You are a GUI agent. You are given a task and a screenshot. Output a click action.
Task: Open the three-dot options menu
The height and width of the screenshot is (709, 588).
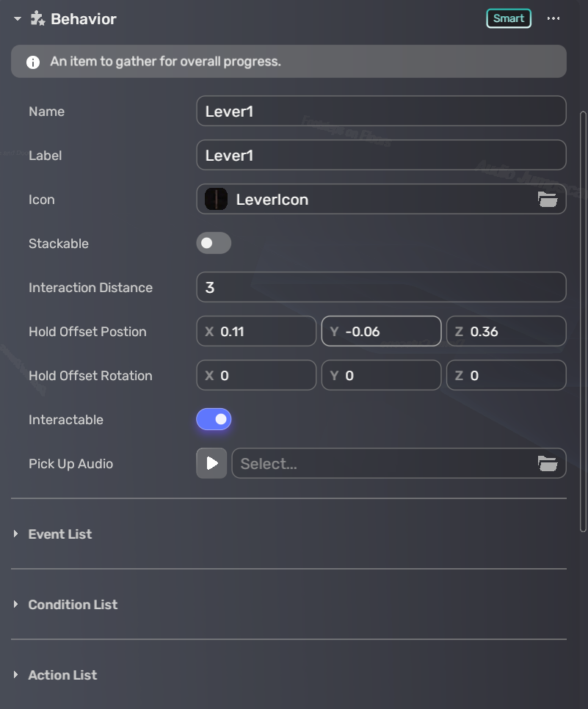[553, 18]
